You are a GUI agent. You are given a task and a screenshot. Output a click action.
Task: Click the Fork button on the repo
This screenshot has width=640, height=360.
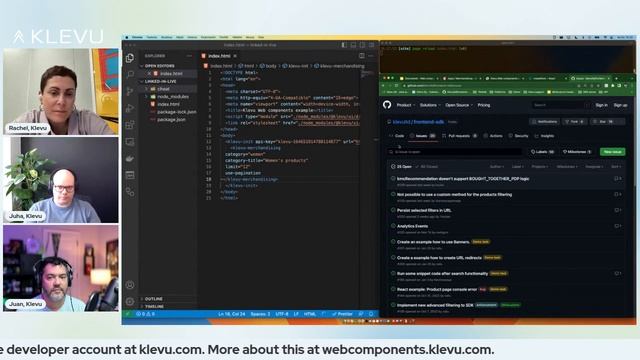574,122
